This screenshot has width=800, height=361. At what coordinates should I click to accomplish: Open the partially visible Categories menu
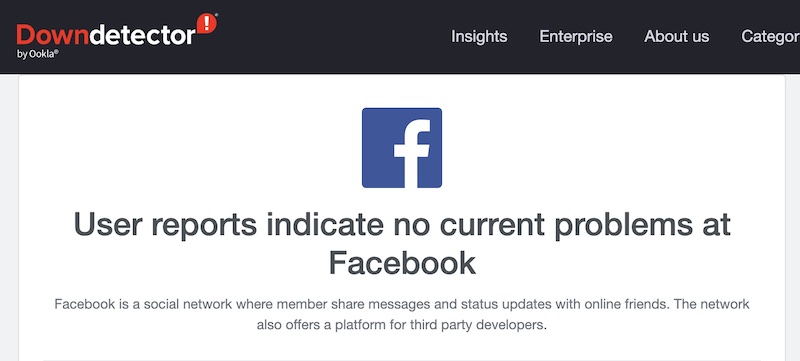[x=770, y=36]
